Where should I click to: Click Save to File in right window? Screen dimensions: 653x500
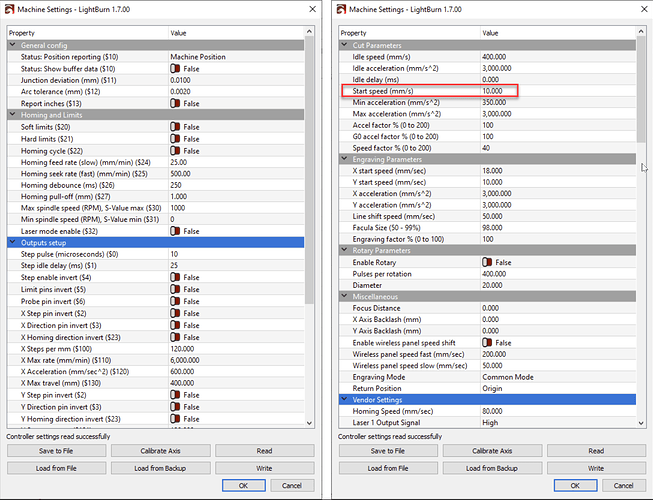point(388,451)
